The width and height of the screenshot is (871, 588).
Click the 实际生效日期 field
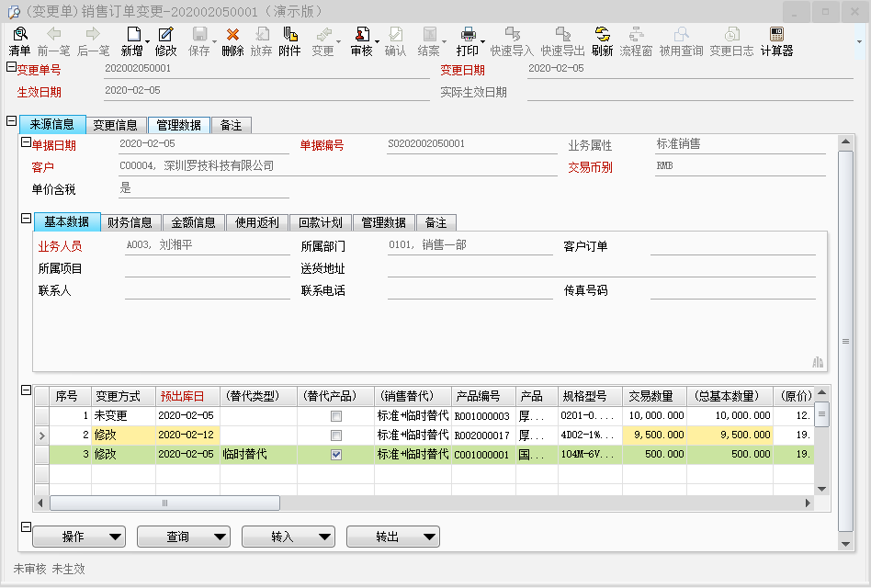tap(690, 92)
